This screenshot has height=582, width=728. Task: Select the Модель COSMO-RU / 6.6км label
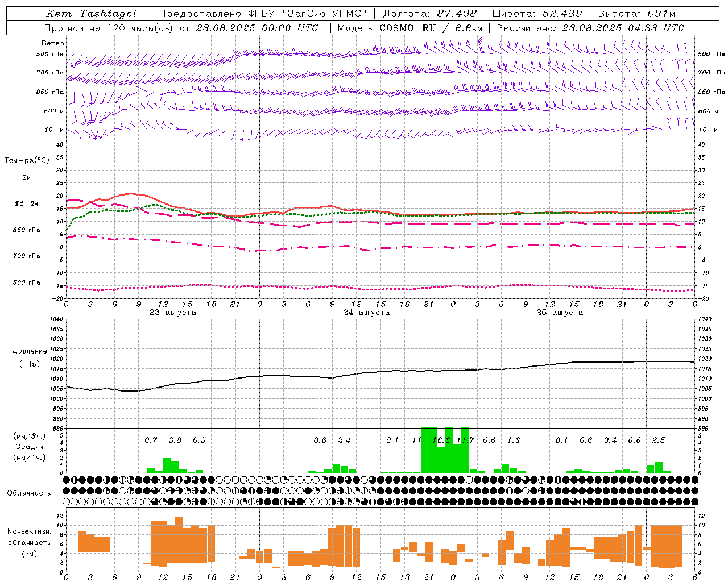point(410,28)
